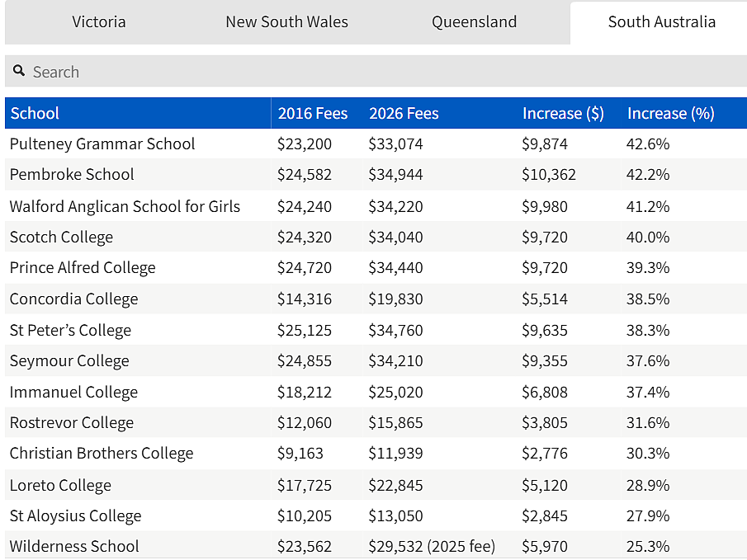Sort by the Increase (%) column header
This screenshot has height=560, width=747.
pos(670,113)
